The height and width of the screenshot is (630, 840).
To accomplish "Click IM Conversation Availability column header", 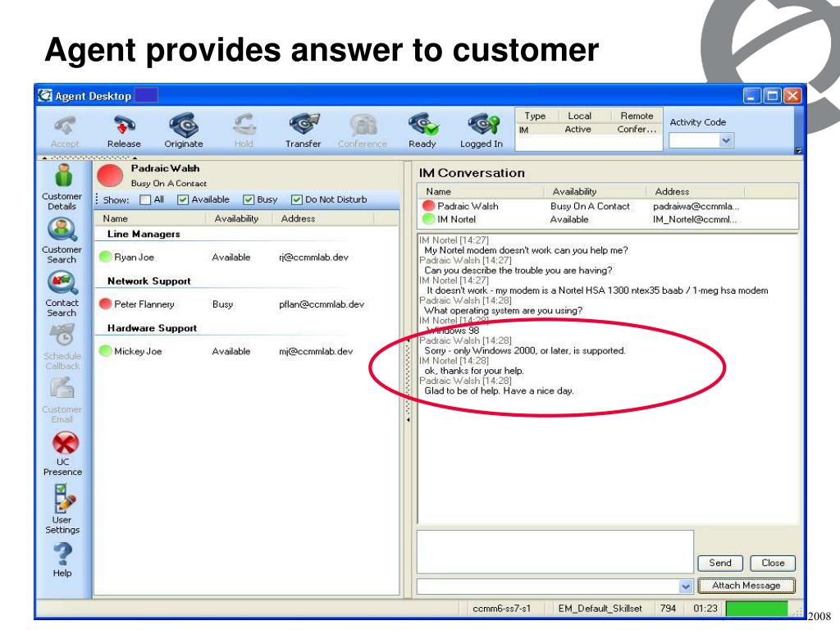I will coord(596,191).
